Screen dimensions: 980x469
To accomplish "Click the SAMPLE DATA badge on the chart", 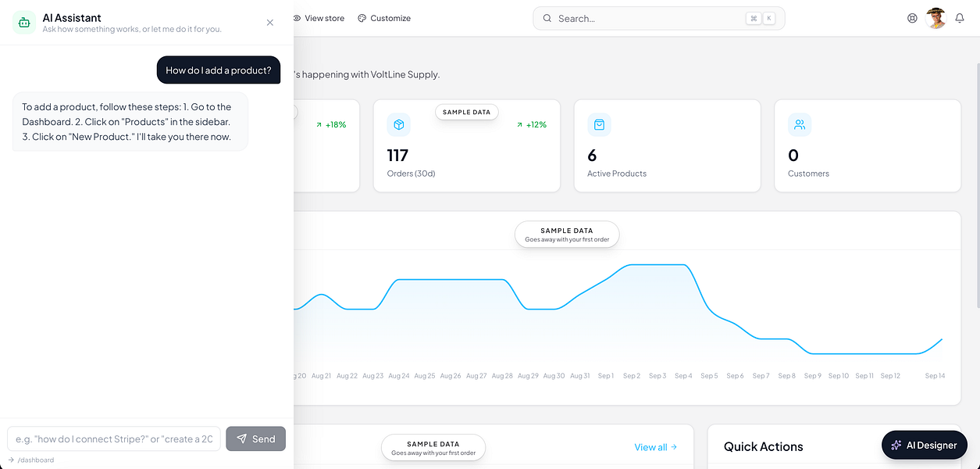I will click(567, 234).
